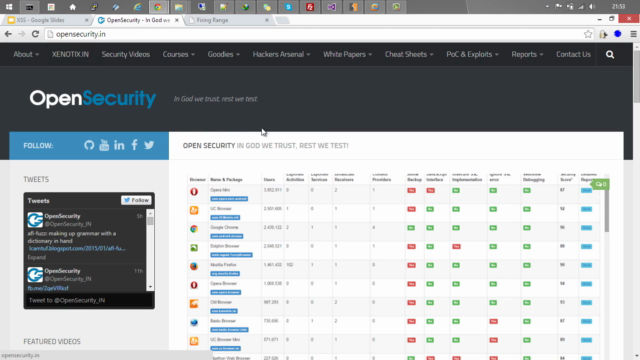Switch to the XSS - Google Slides tab

click(x=45, y=20)
